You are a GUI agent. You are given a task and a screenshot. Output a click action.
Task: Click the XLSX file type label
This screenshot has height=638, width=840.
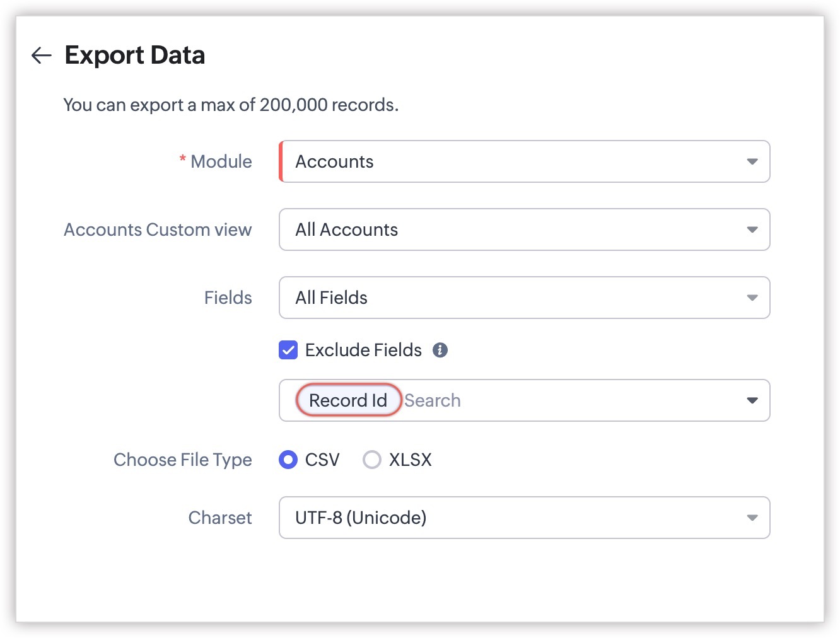[411, 460]
